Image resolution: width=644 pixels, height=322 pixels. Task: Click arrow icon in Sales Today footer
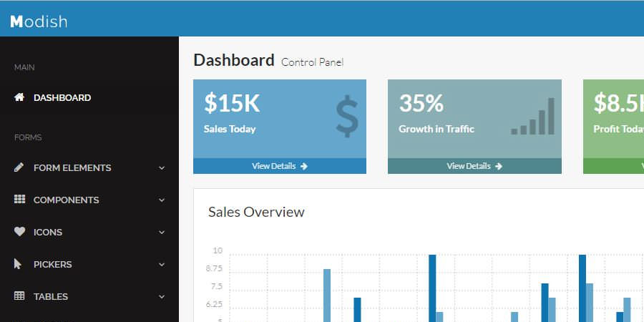(x=304, y=166)
